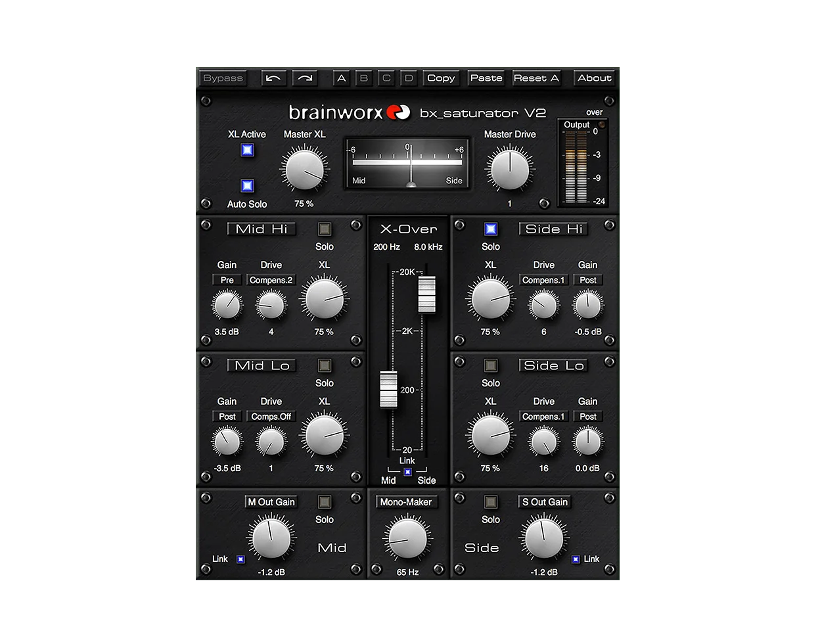Click the Mid Hi Drive knob

coord(271,306)
